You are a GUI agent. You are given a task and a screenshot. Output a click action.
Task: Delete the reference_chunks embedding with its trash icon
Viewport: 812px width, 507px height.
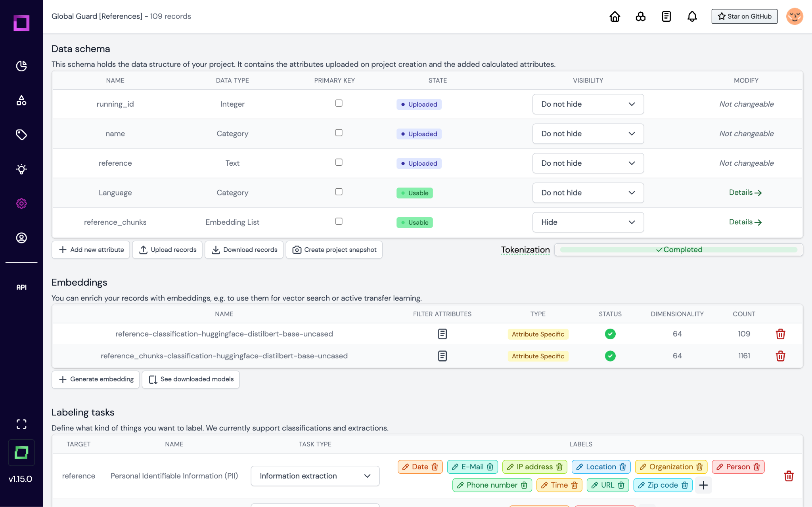[x=781, y=356]
